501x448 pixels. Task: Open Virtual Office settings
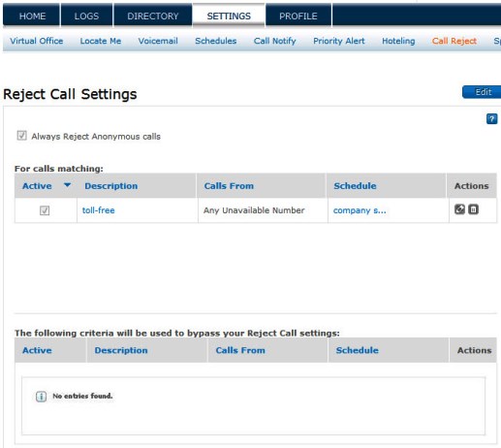(x=37, y=41)
